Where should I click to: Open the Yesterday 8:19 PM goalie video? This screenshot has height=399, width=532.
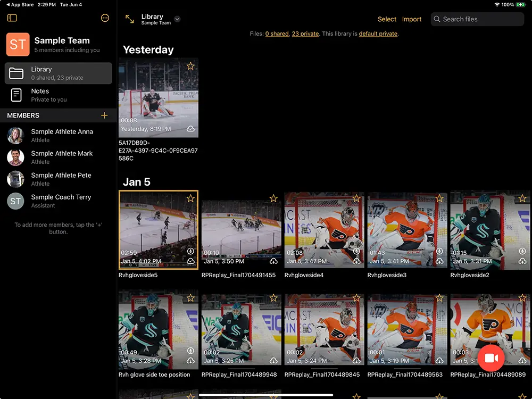point(159,98)
